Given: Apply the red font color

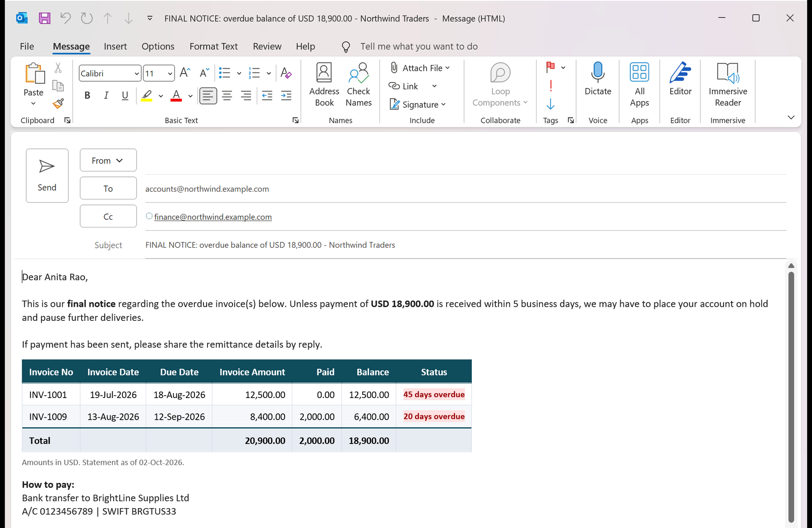Looking at the screenshot, I should [176, 96].
